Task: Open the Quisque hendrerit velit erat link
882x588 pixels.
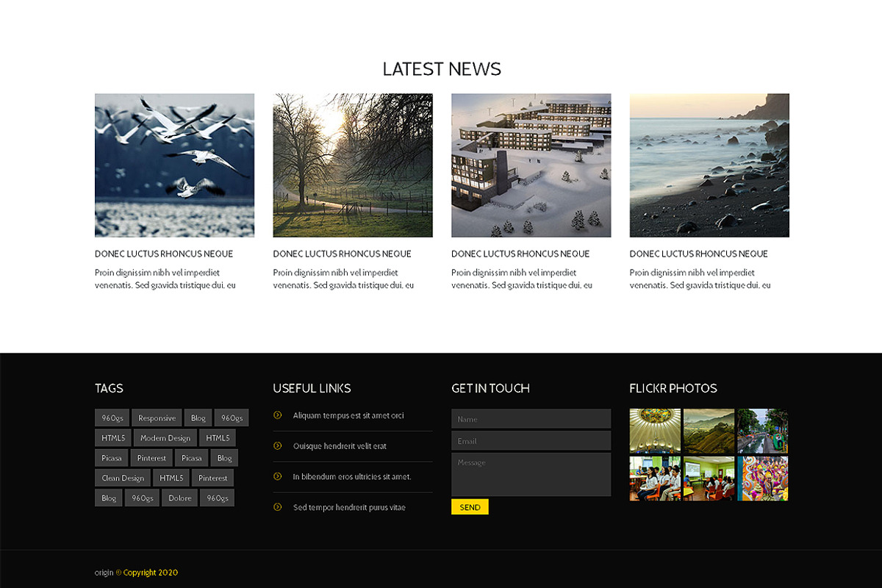Action: [x=340, y=446]
